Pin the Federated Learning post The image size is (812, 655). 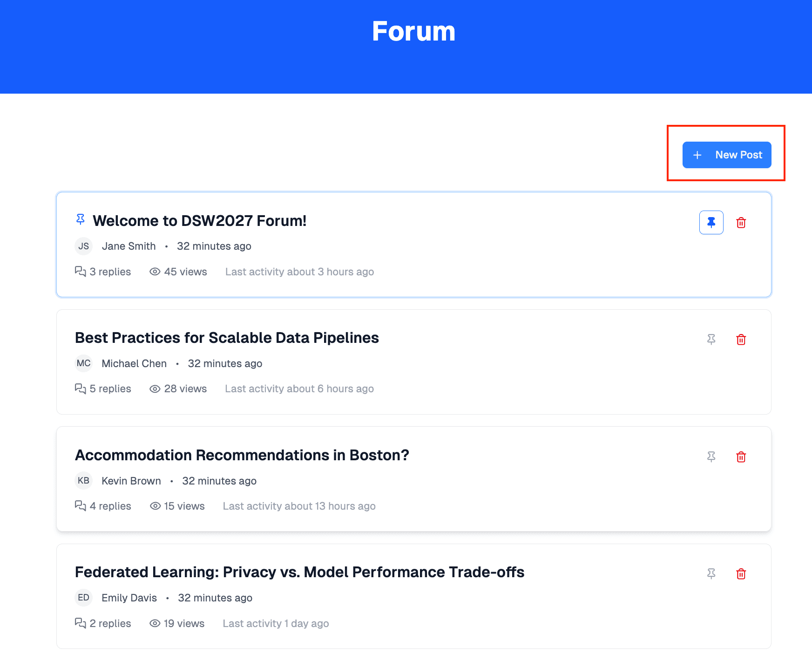711,574
